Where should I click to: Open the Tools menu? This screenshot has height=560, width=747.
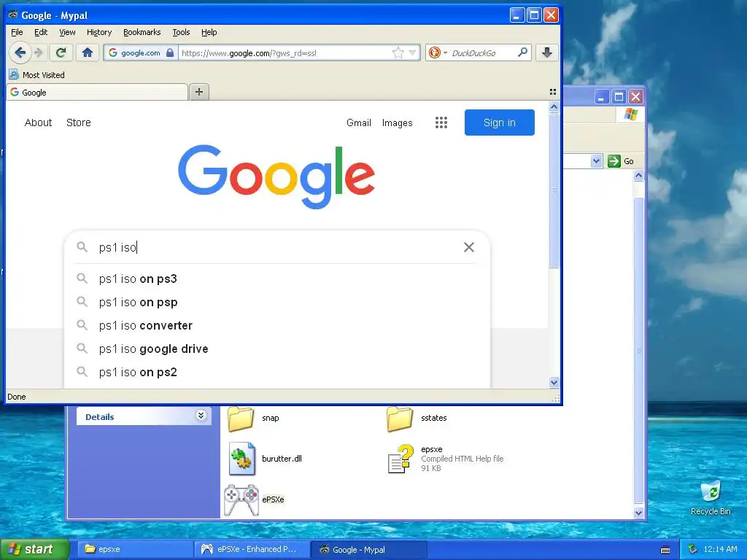[181, 32]
